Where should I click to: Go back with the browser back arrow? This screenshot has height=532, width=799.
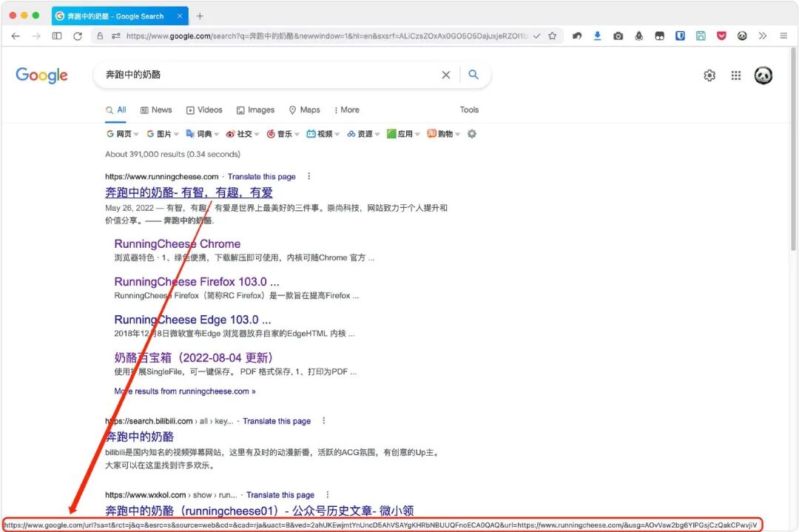click(16, 36)
